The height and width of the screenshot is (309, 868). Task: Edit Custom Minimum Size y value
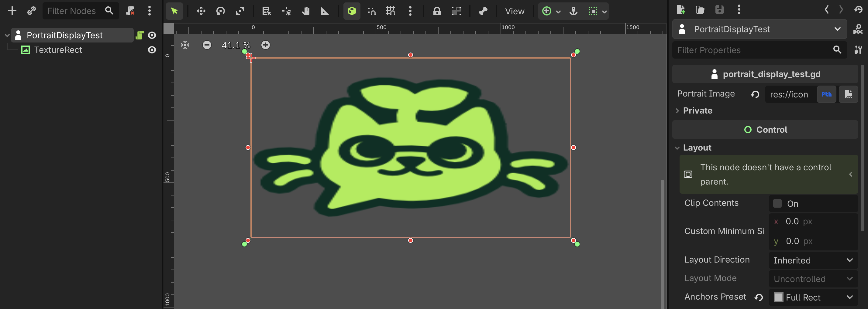[813, 241]
